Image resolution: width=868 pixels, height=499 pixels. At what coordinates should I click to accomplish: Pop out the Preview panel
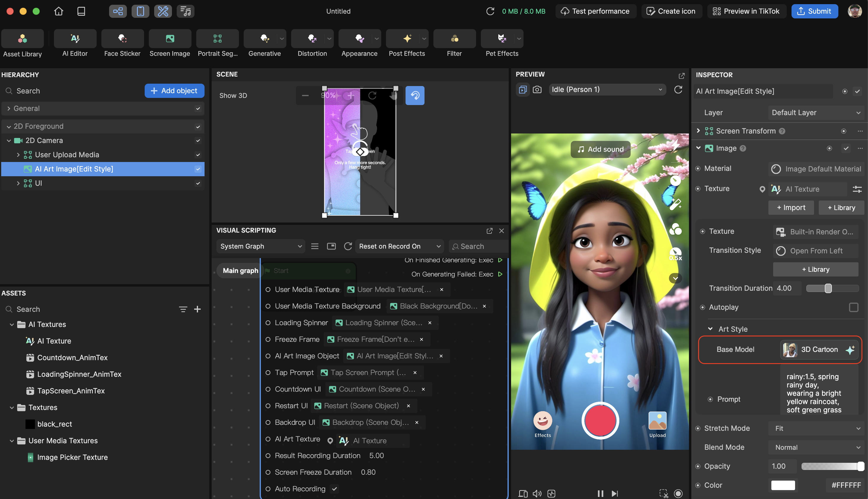pyautogui.click(x=682, y=75)
